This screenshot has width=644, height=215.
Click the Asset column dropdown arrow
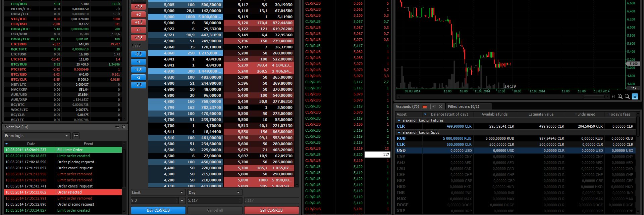pyautogui.click(x=425, y=114)
